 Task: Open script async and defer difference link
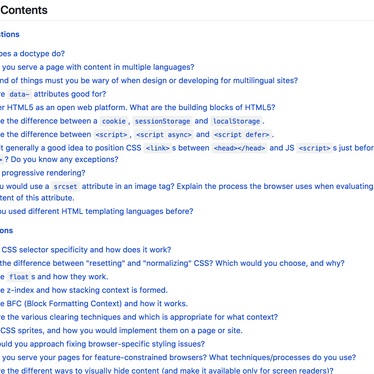click(137, 134)
